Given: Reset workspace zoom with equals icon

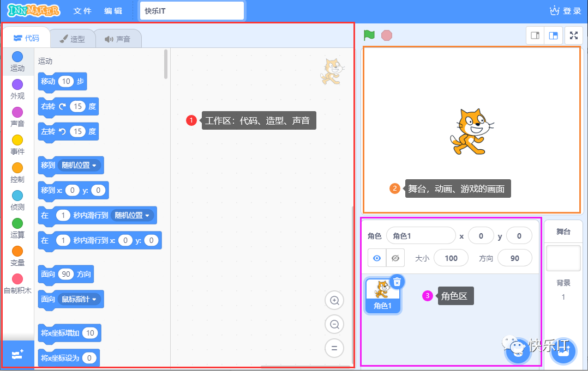Looking at the screenshot, I should [x=334, y=348].
